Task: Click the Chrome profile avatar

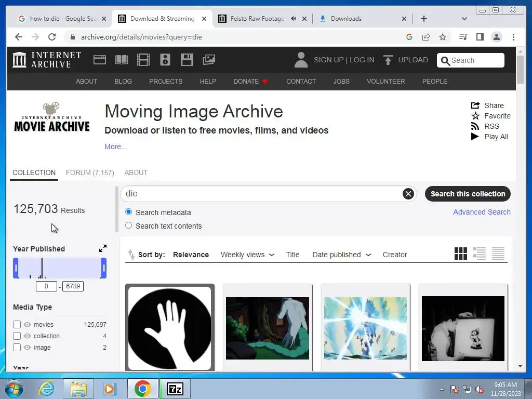Action: click(x=497, y=37)
